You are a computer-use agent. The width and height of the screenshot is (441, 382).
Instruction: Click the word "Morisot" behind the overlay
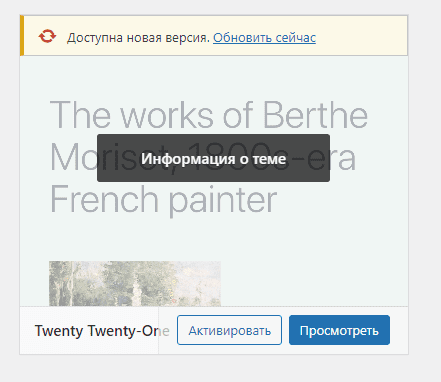pyautogui.click(x=73, y=157)
